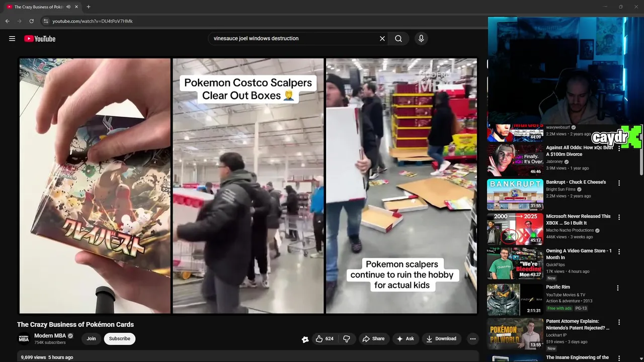This screenshot has width=644, height=362.
Task: Ask about this video
Action: pyautogui.click(x=405, y=339)
